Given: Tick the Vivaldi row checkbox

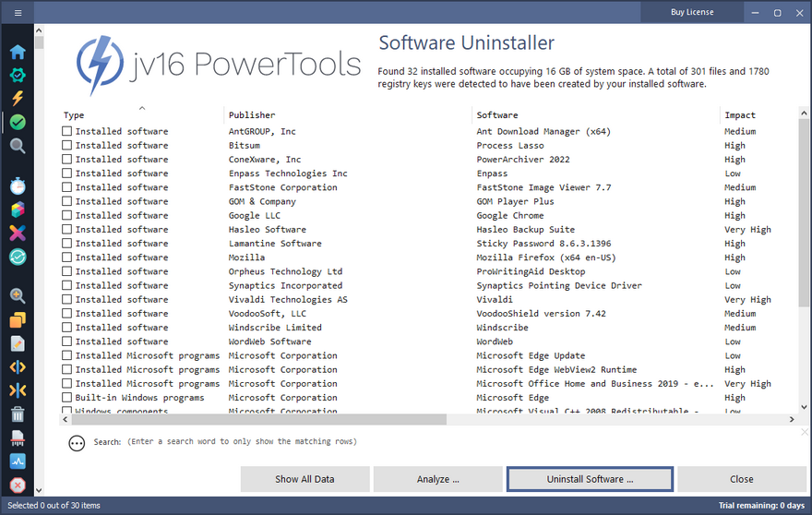Looking at the screenshot, I should (66, 299).
